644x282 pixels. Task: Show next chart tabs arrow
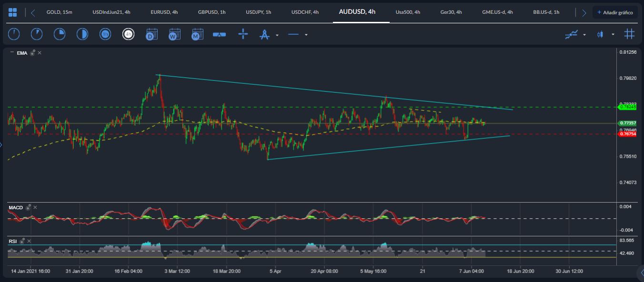coord(584,12)
